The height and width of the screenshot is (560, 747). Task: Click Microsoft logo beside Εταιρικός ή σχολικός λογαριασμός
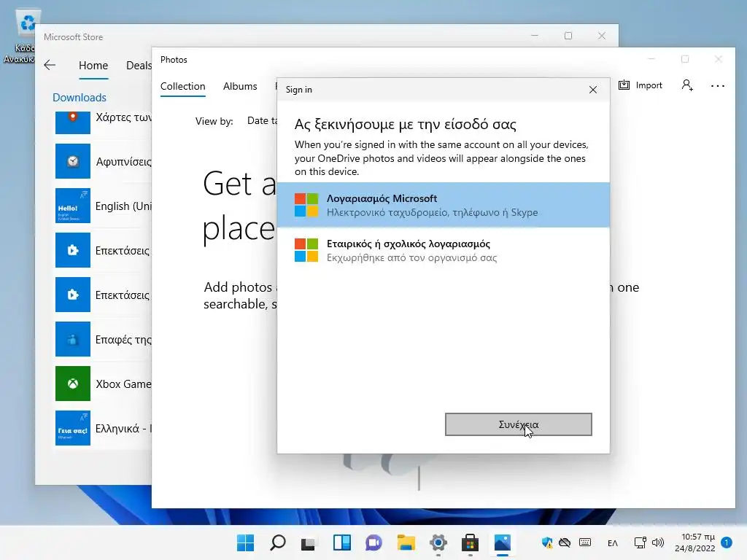[x=306, y=250]
